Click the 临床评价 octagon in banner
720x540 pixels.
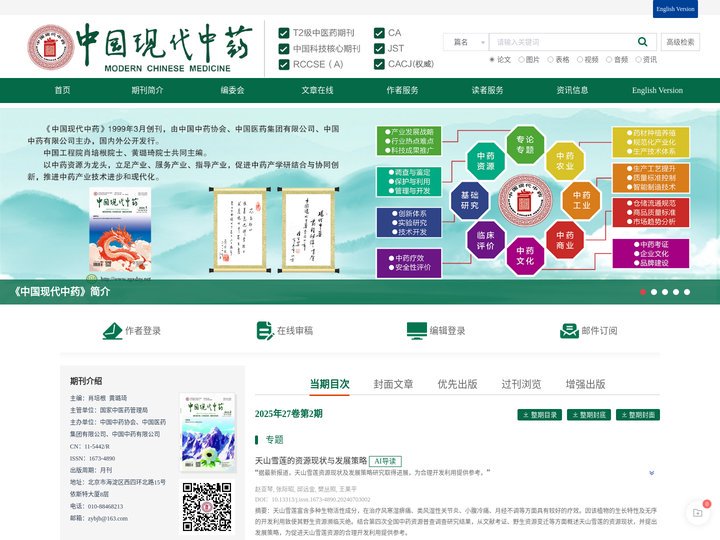point(485,240)
